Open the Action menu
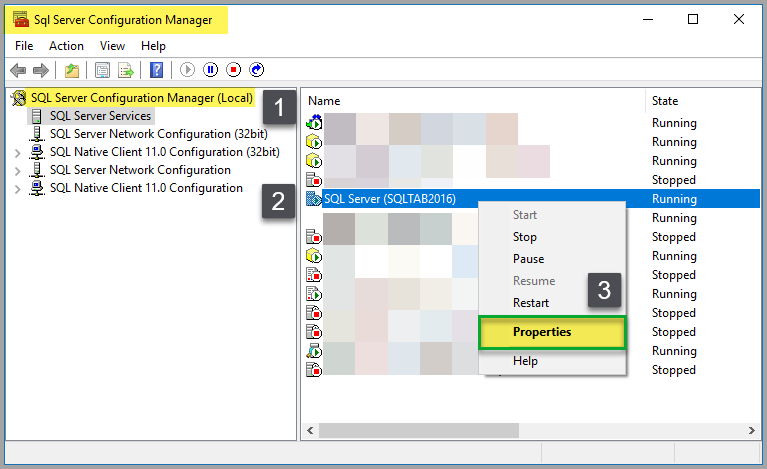 66,46
